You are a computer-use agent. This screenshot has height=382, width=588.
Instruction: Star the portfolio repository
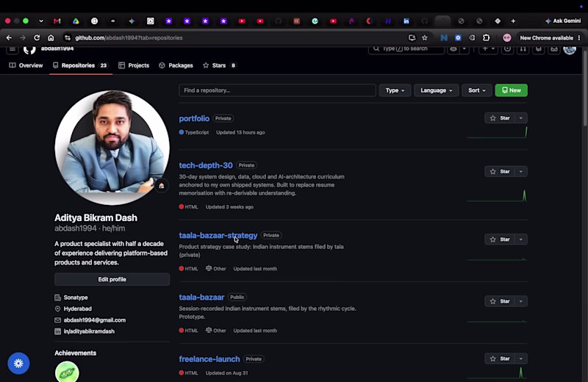tap(500, 118)
